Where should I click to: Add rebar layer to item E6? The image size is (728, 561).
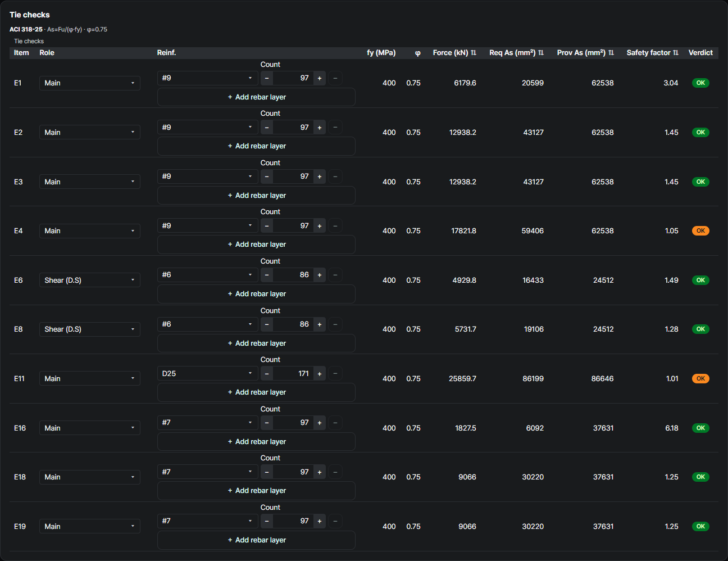click(x=256, y=294)
